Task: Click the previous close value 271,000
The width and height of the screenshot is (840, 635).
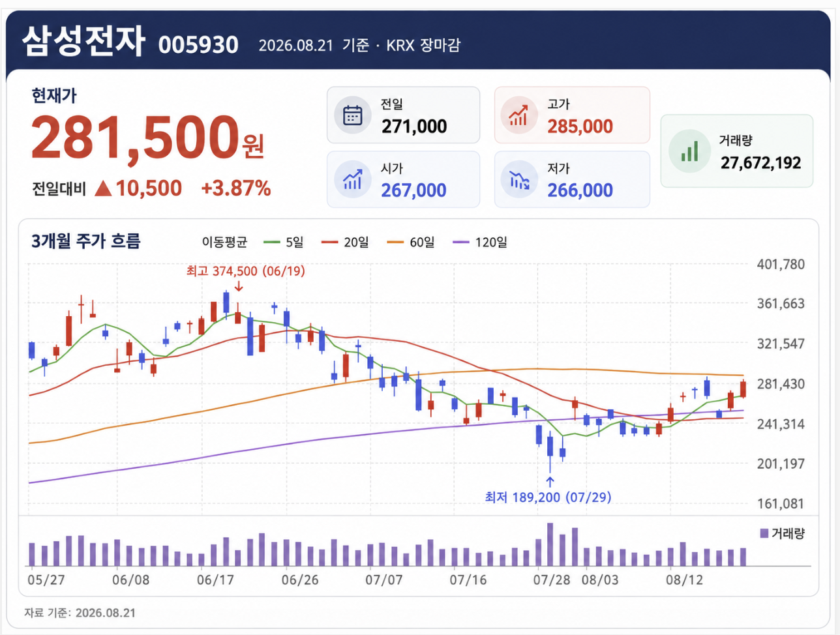Action: click(414, 126)
